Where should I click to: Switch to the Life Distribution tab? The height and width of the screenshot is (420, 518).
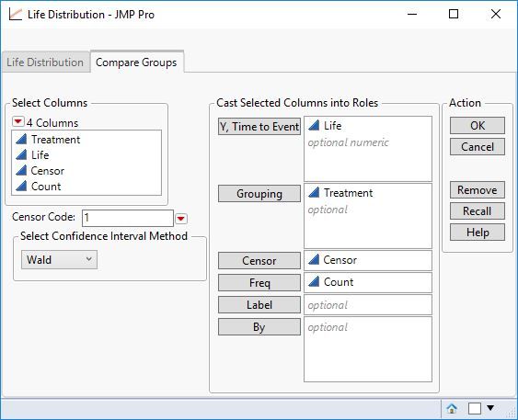point(45,62)
